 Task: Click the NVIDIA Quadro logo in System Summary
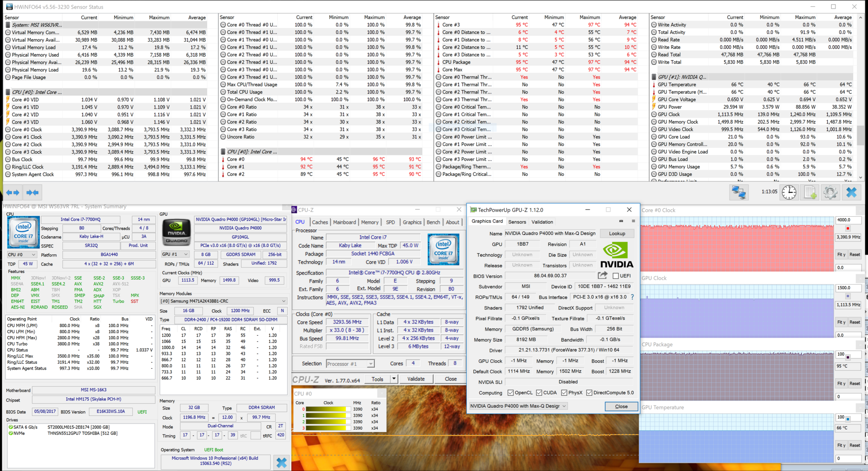click(176, 232)
